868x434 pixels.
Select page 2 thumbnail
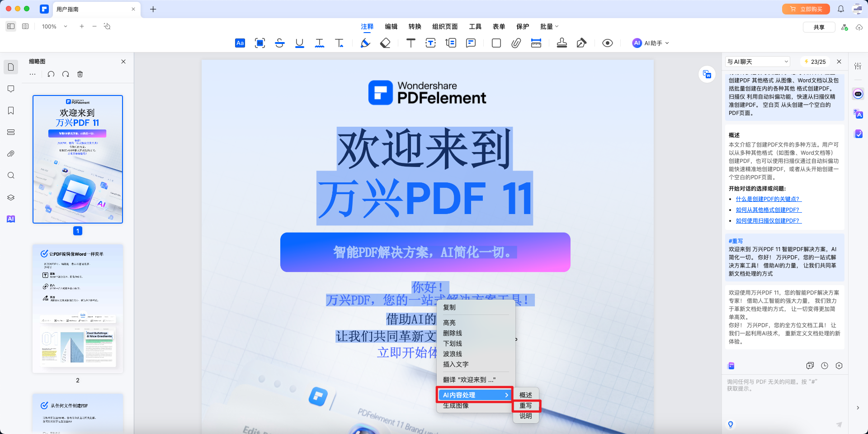(78, 308)
